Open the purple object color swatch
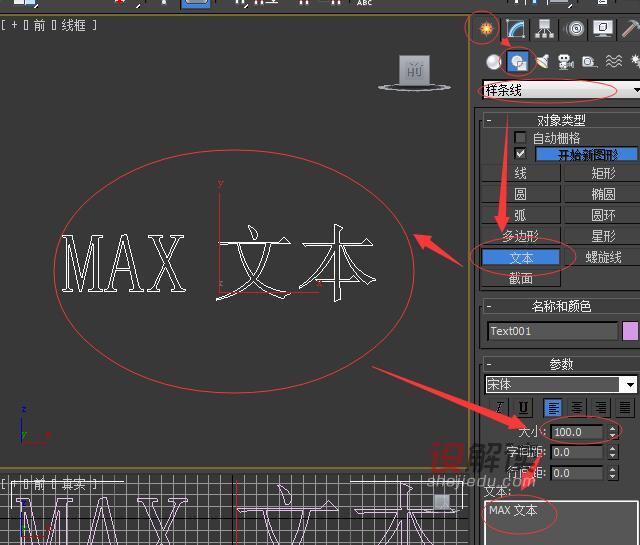This screenshot has height=545, width=640. coord(630,331)
